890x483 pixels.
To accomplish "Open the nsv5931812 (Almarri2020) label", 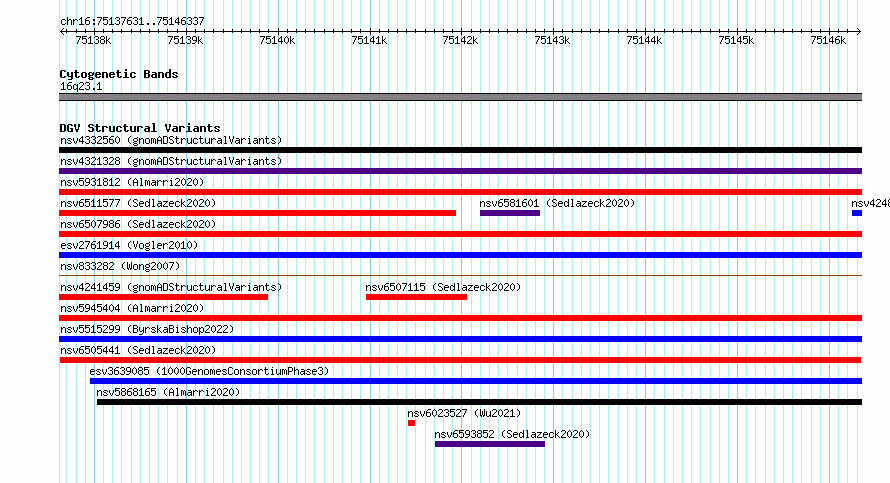I will tap(132, 182).
